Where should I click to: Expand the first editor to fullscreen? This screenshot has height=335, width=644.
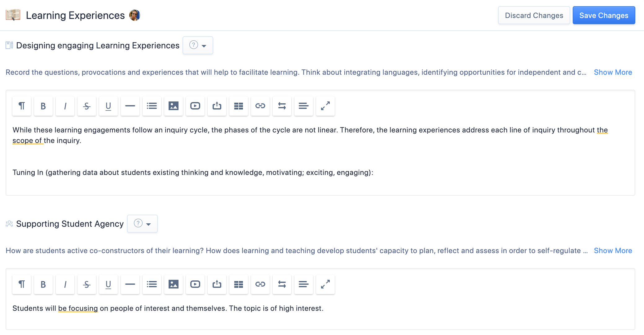[325, 106]
